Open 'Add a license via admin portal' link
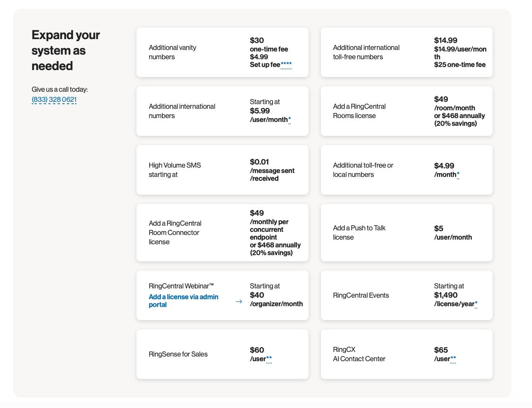This screenshot has width=532, height=408. [x=183, y=301]
